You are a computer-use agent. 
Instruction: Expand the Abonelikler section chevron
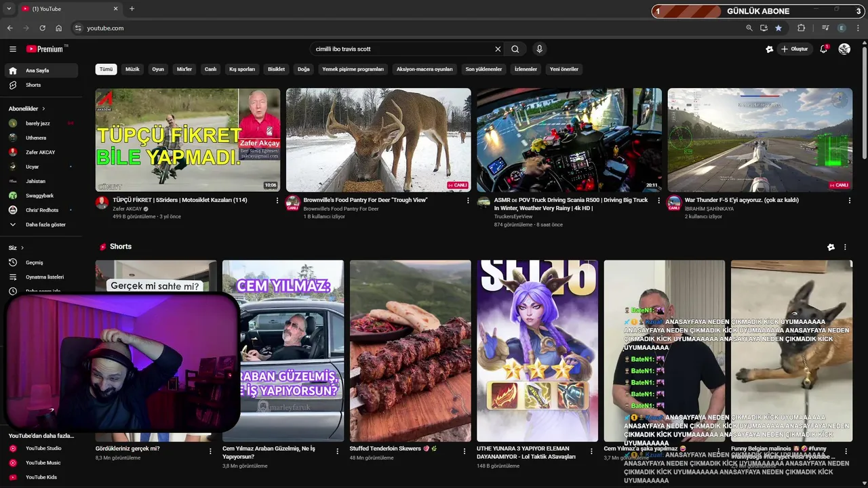coord(43,108)
